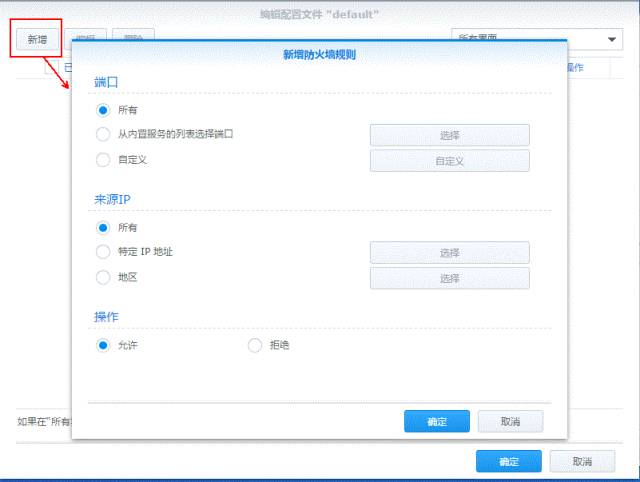The image size is (640, 482).
Task: Click 确定 in the profile editor window
Action: coord(509,461)
